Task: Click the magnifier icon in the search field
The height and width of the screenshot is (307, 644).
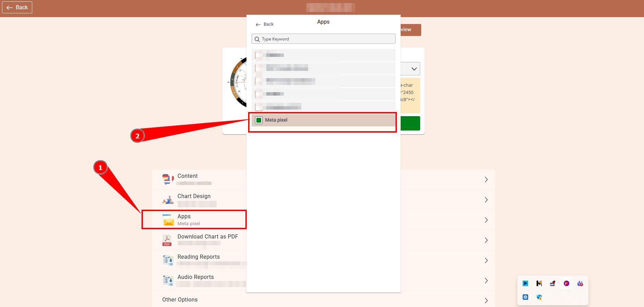Action: [257, 39]
